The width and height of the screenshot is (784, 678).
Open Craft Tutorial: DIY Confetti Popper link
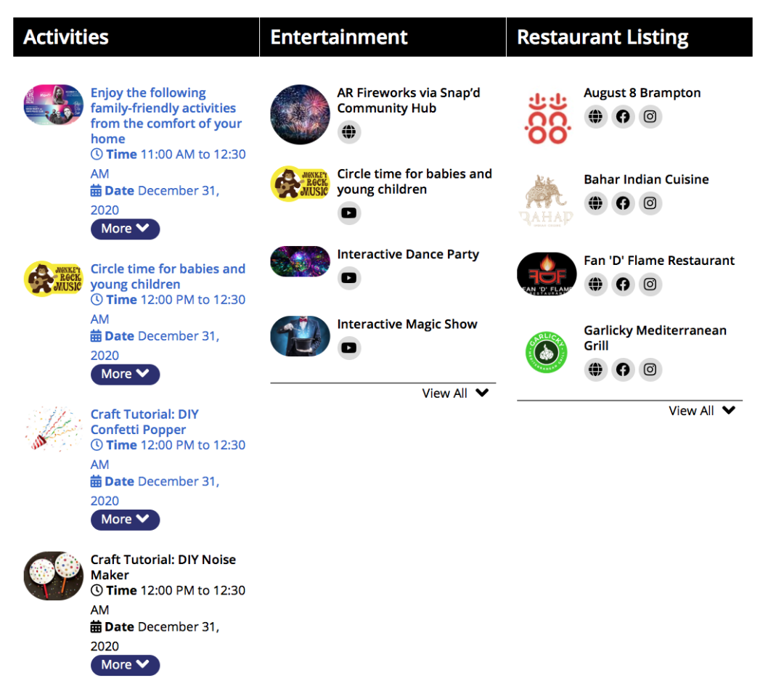tap(144, 422)
